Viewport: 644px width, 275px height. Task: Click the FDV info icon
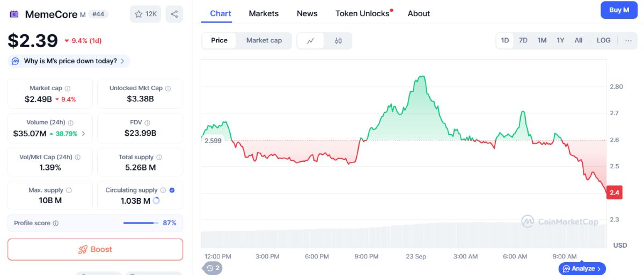click(147, 123)
